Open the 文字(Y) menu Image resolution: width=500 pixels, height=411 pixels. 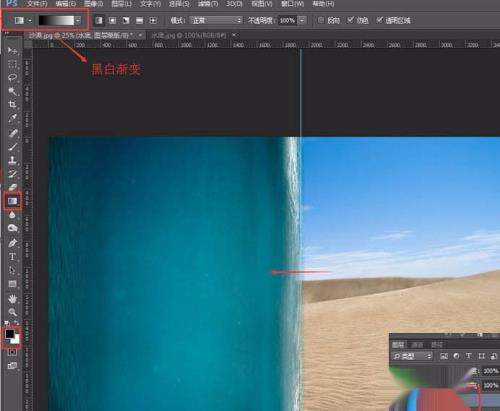click(x=150, y=4)
